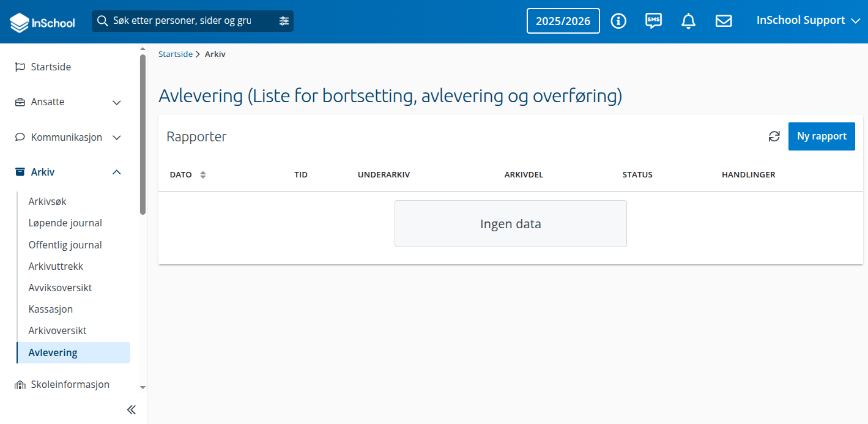Open the SMS messages icon
This screenshot has width=868, height=424.
pos(653,21)
